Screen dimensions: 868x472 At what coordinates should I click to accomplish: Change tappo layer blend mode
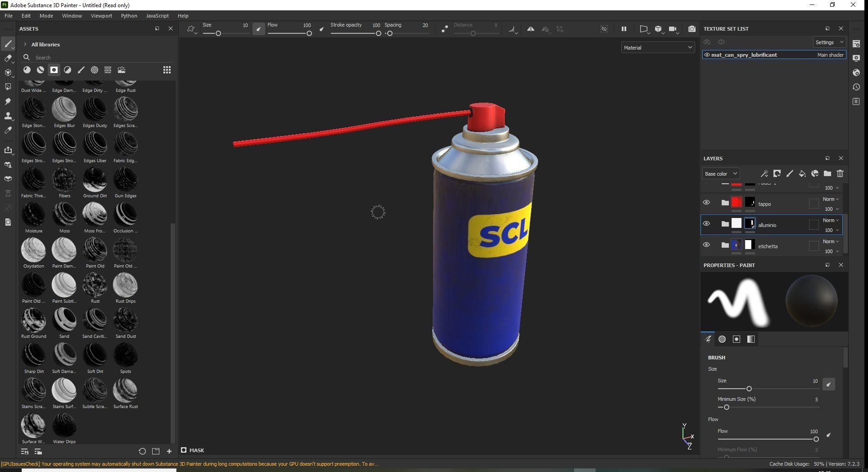(x=831, y=199)
